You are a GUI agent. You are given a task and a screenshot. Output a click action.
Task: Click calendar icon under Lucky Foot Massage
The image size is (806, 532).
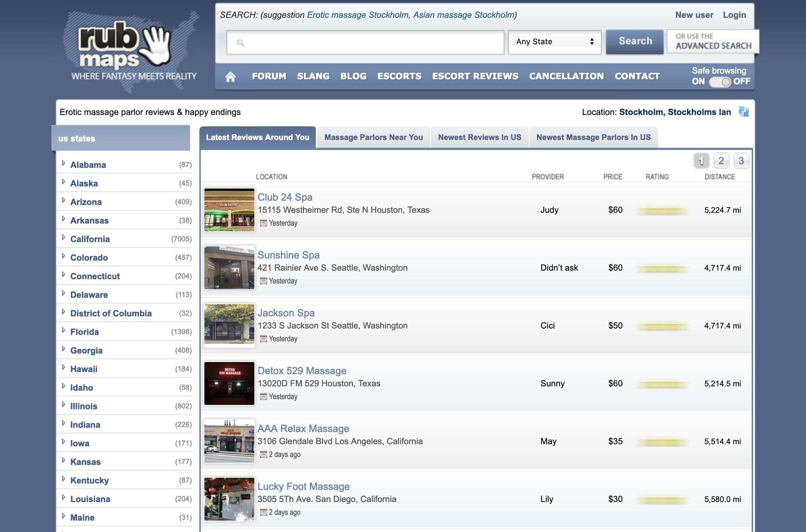[263, 512]
